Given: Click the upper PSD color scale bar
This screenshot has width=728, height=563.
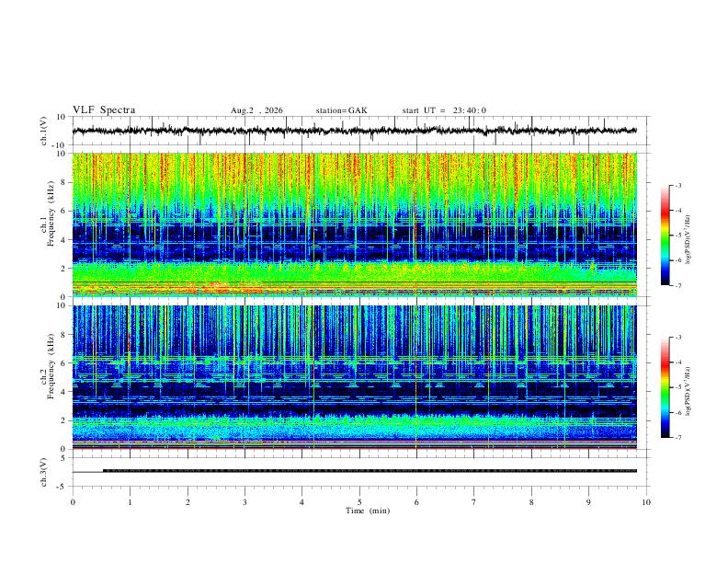Looking at the screenshot, I should click(x=665, y=236).
